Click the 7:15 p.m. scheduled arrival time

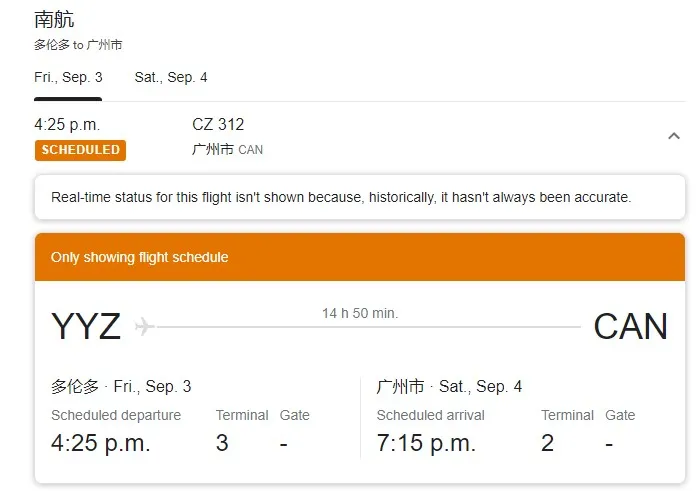(426, 443)
